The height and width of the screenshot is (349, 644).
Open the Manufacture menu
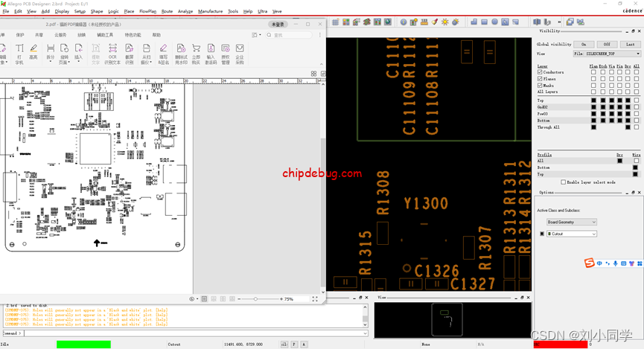[210, 12]
